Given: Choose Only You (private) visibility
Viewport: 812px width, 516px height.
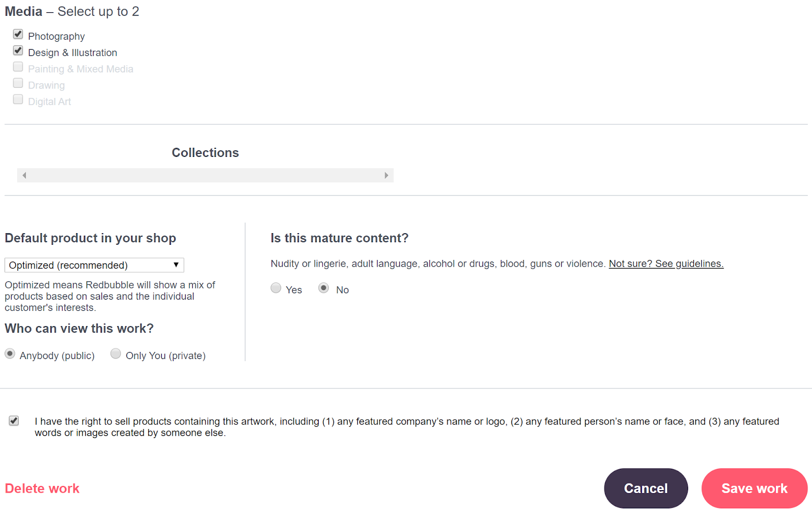Looking at the screenshot, I should [116, 354].
